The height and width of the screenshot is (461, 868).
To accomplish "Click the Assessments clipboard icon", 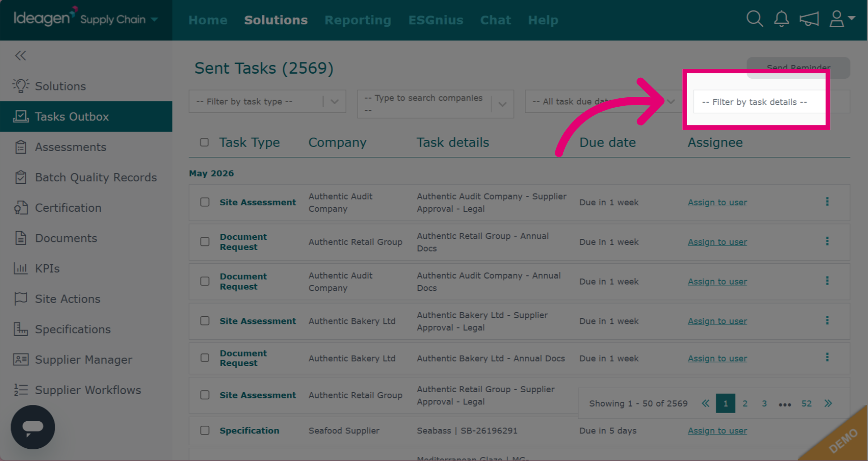I will pos(21,147).
